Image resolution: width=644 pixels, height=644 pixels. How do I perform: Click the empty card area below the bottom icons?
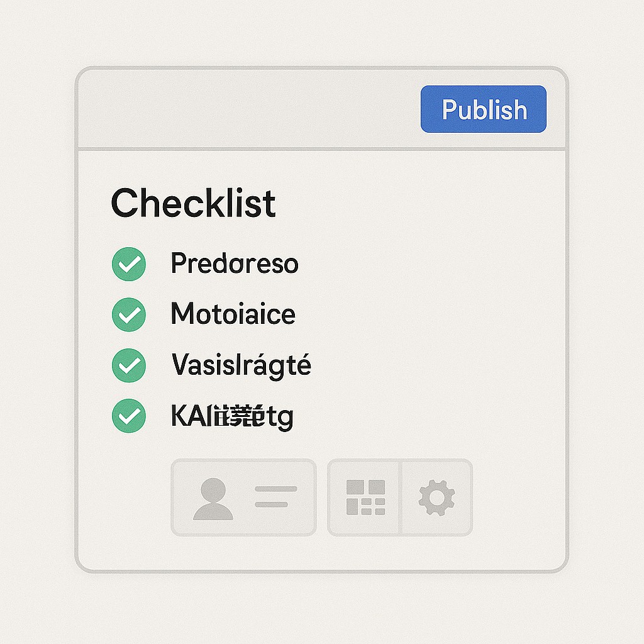click(321, 553)
